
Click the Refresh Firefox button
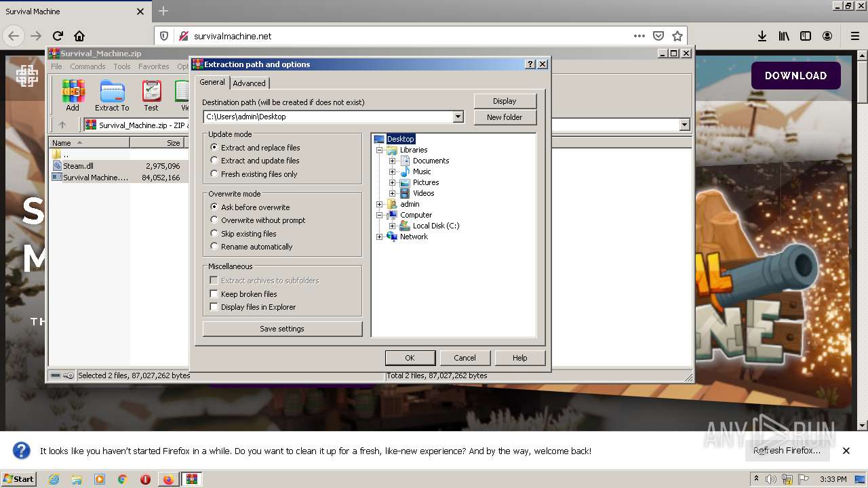787,451
